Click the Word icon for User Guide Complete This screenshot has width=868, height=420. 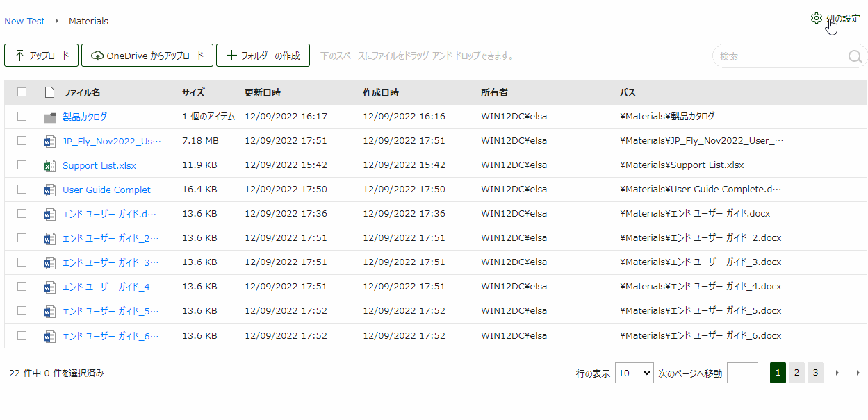[49, 190]
